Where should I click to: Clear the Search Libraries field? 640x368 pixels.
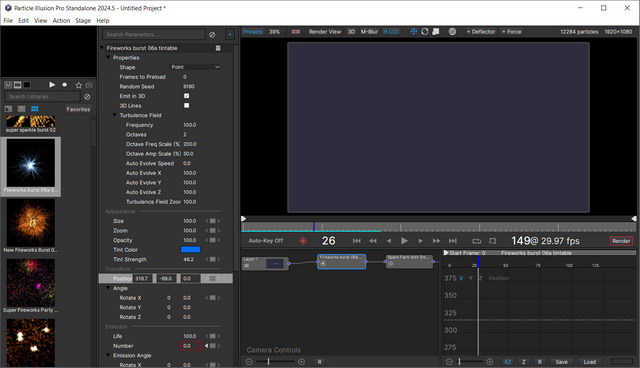(x=87, y=97)
